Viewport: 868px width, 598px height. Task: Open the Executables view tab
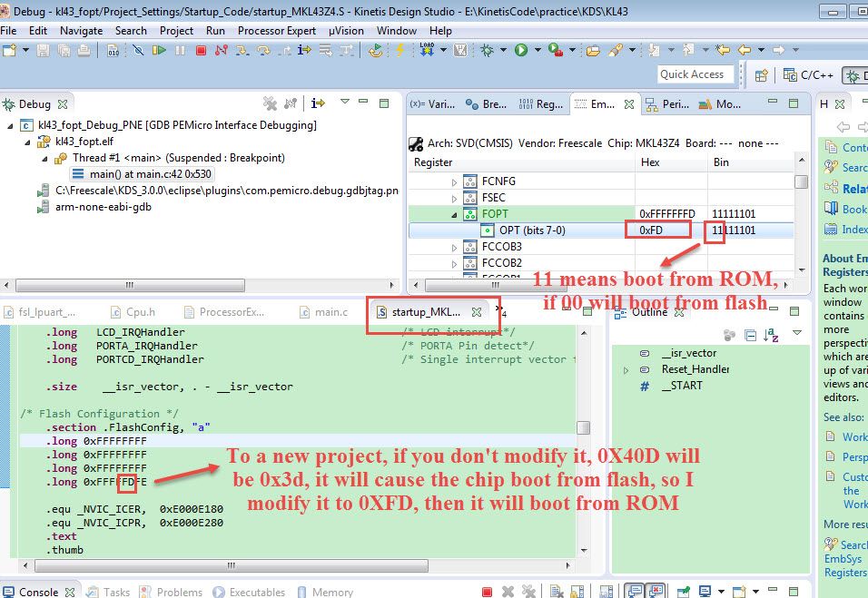(x=250, y=592)
